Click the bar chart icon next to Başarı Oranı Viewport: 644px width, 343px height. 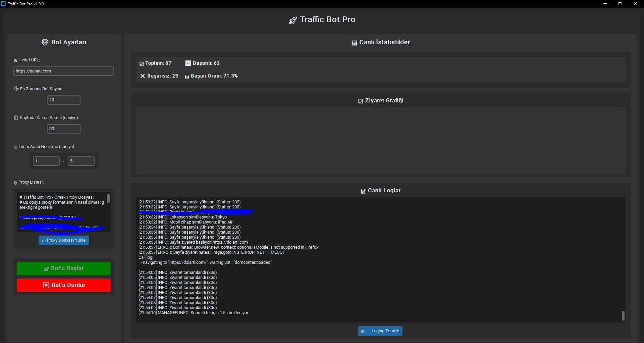click(187, 77)
